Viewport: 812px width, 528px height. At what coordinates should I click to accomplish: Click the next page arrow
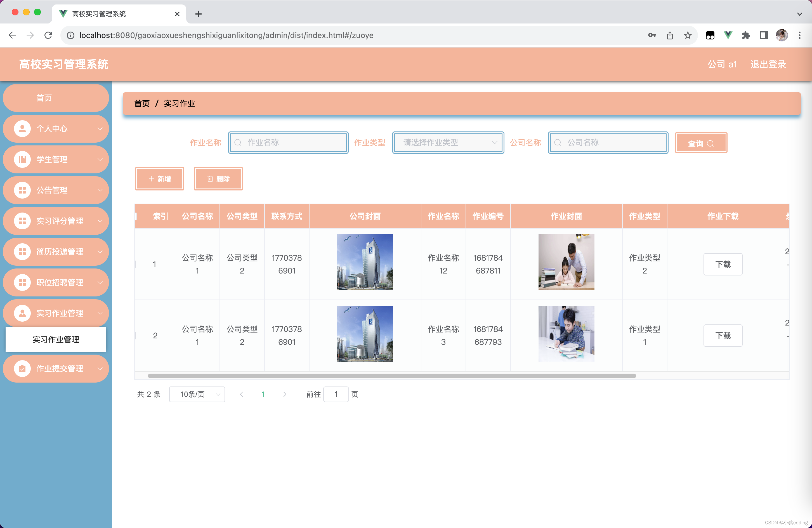coord(285,394)
